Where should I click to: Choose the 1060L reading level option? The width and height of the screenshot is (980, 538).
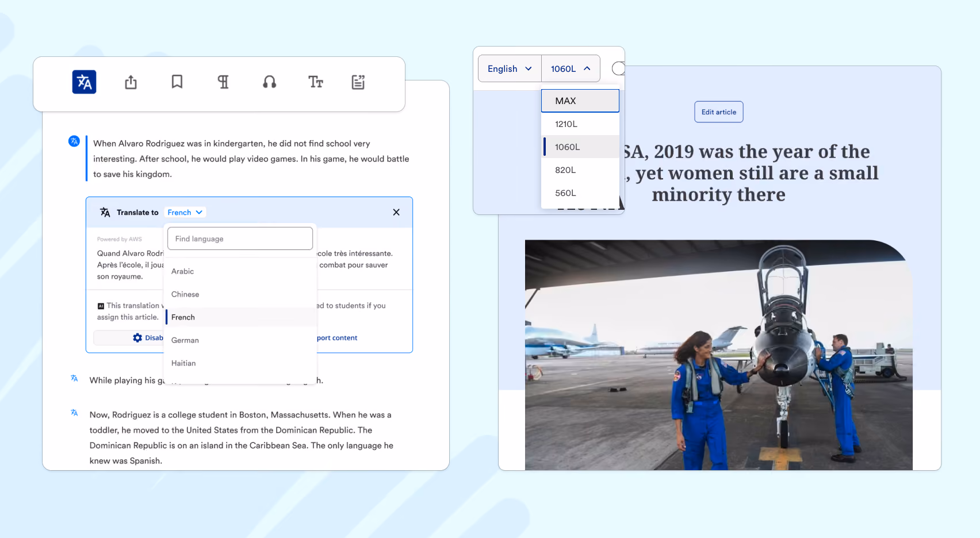point(580,147)
